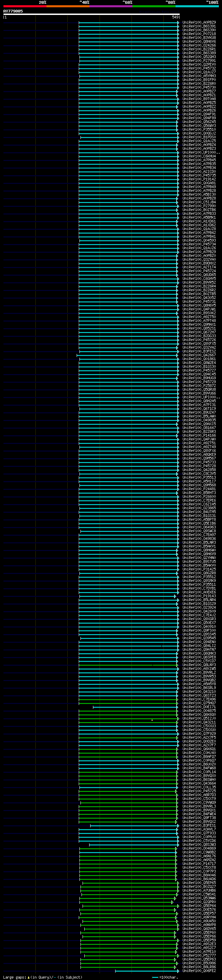Screen dimensions: 222x980
Task: Click the short cyan bar for UniRef100_Q06FE2
Action: click(147, 971)
